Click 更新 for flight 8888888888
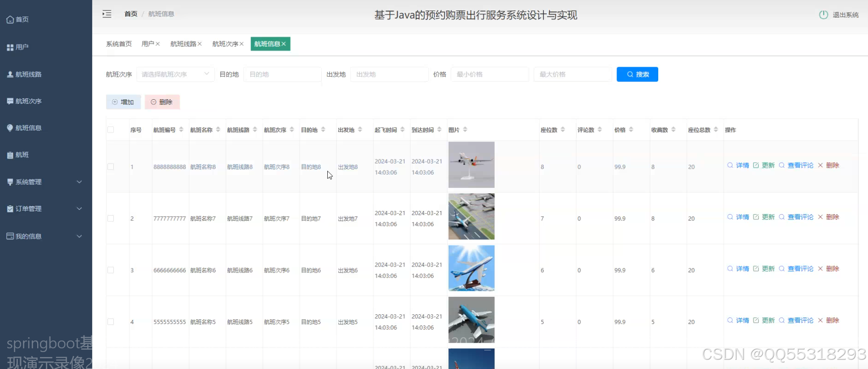Image resolution: width=868 pixels, height=369 pixels. click(x=764, y=165)
